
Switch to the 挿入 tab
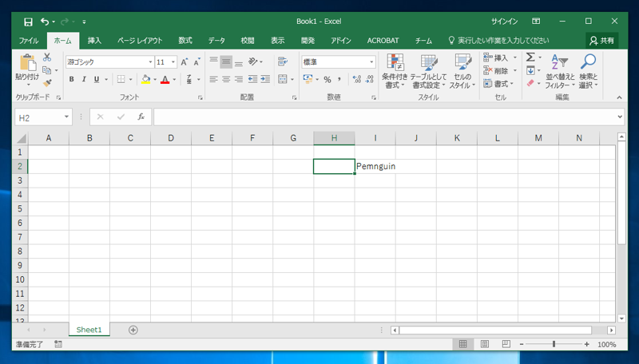pos(94,40)
